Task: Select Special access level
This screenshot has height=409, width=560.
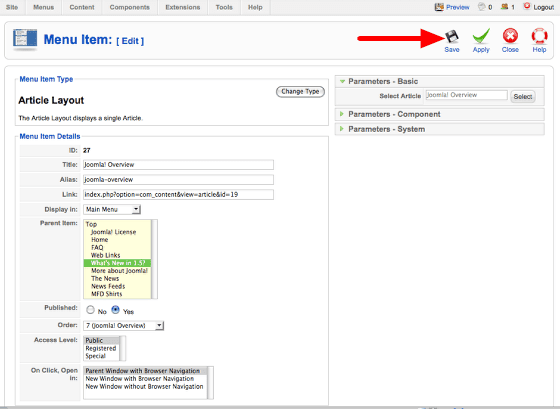Action: [x=101, y=356]
